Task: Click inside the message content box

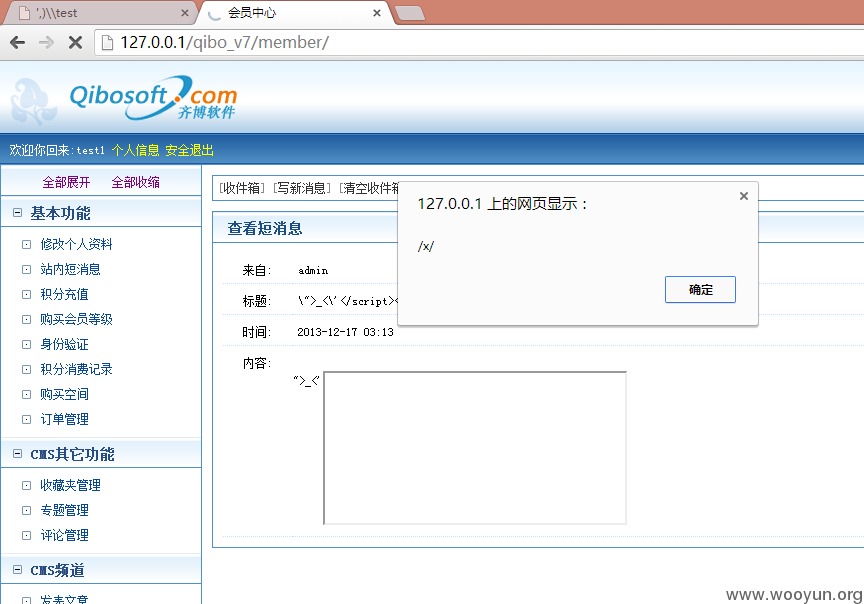Action: [475, 448]
